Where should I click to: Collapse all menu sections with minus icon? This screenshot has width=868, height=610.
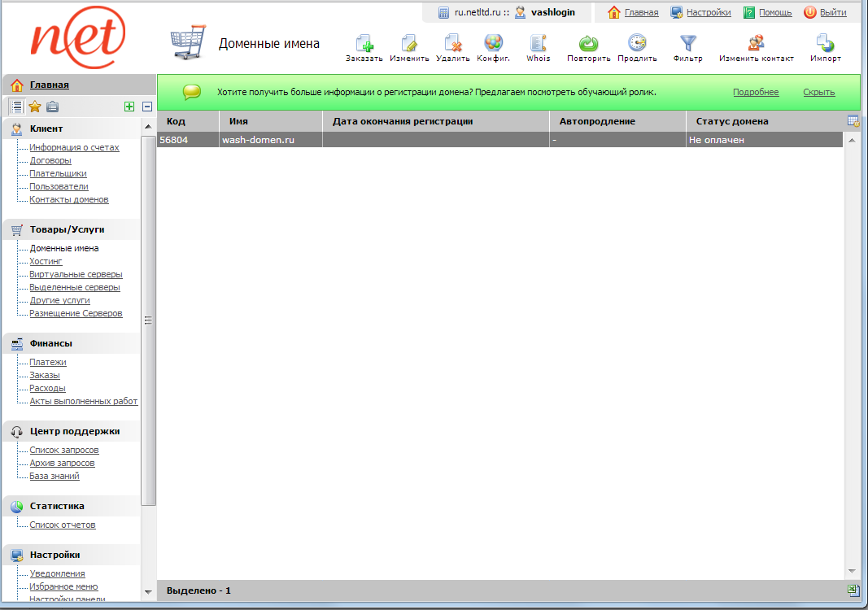click(x=147, y=107)
